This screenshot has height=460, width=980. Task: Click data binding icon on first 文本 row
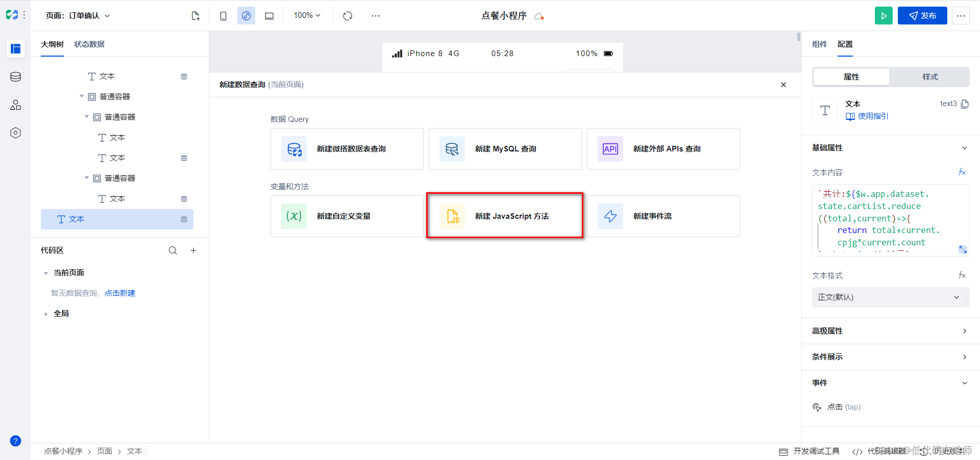(x=184, y=76)
